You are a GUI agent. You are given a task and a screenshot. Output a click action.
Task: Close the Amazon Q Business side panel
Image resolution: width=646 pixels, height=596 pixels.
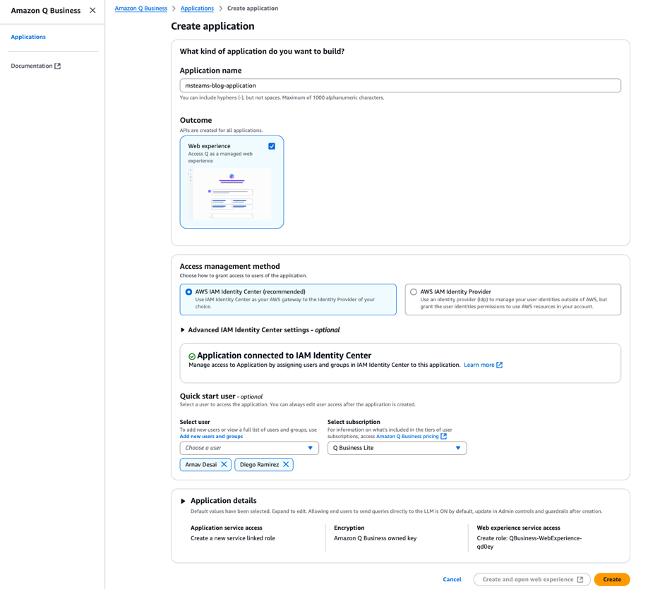(94, 10)
